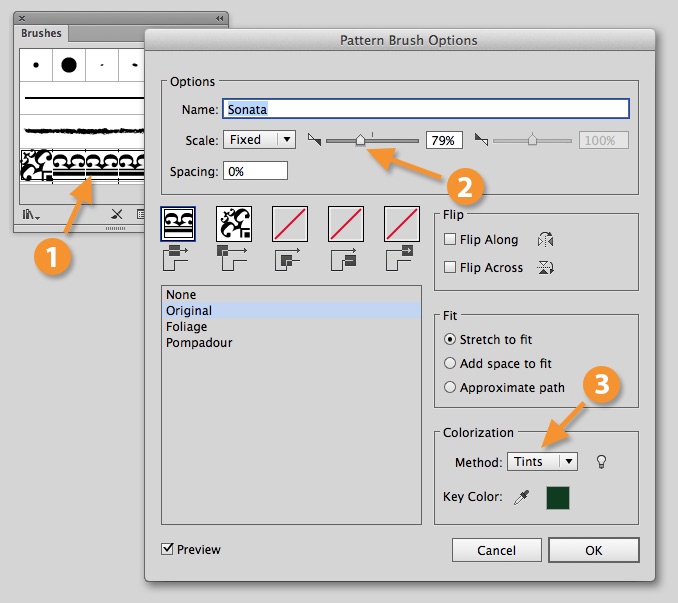Select the outer corner tile thumbnail

(x=234, y=223)
